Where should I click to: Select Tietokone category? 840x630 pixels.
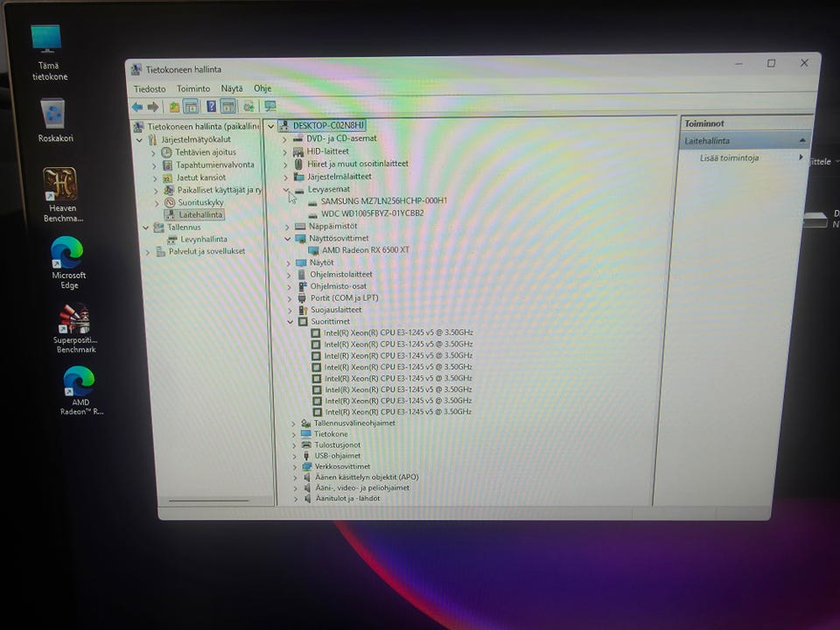331,434
